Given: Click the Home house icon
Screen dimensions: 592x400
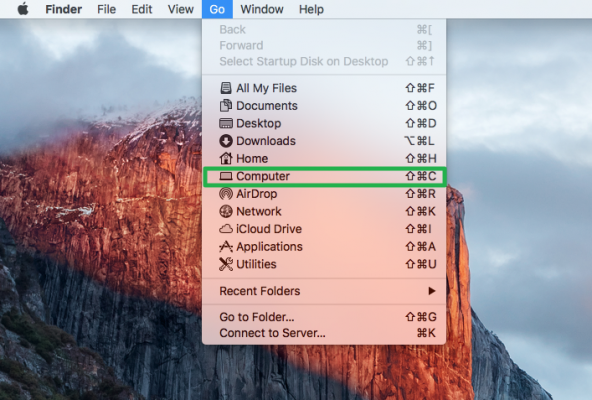Looking at the screenshot, I should pos(226,158).
